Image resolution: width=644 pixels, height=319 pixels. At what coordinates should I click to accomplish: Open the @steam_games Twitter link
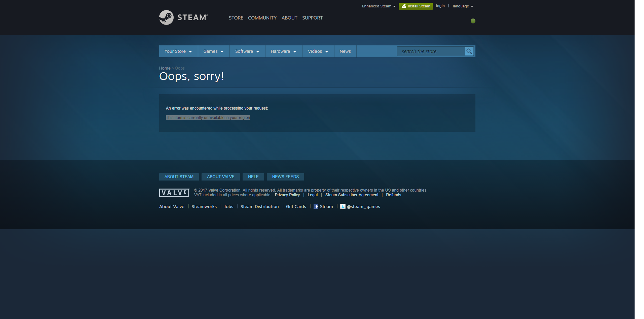tap(360, 206)
